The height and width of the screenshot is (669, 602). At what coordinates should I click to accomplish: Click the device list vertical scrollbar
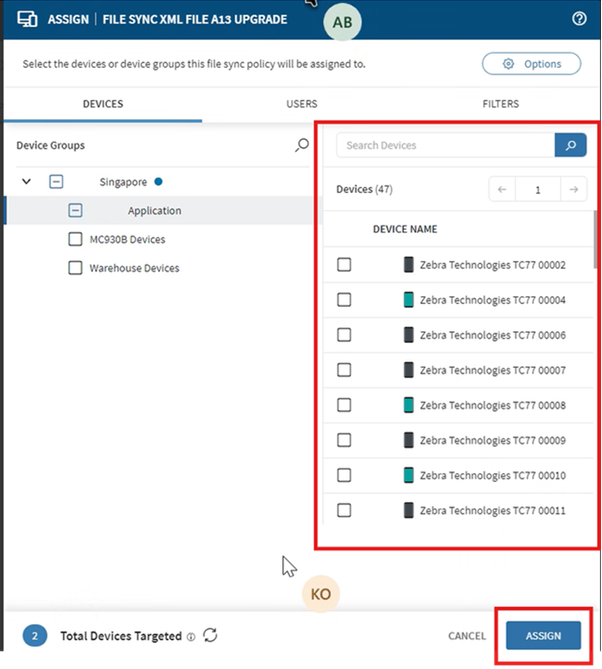(x=595, y=240)
